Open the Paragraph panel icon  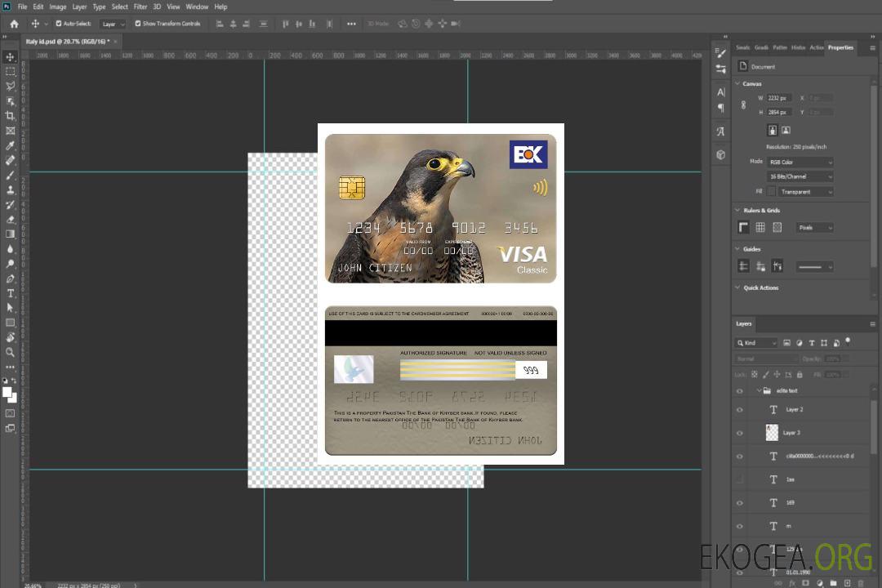click(x=721, y=108)
